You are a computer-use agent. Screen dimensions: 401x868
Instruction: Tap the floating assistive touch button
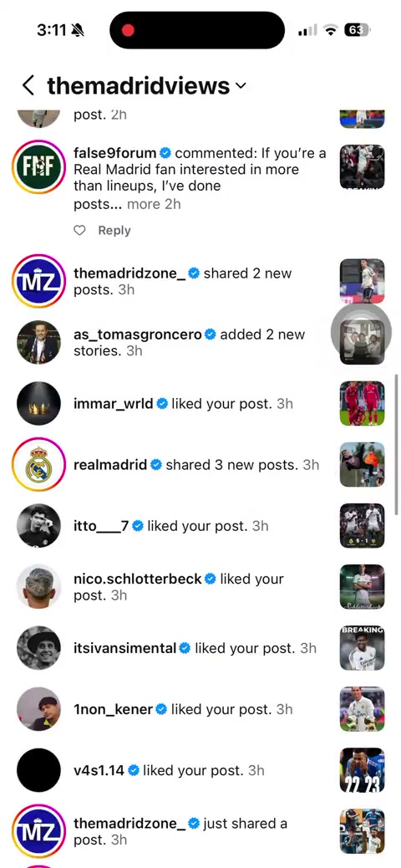point(361,332)
